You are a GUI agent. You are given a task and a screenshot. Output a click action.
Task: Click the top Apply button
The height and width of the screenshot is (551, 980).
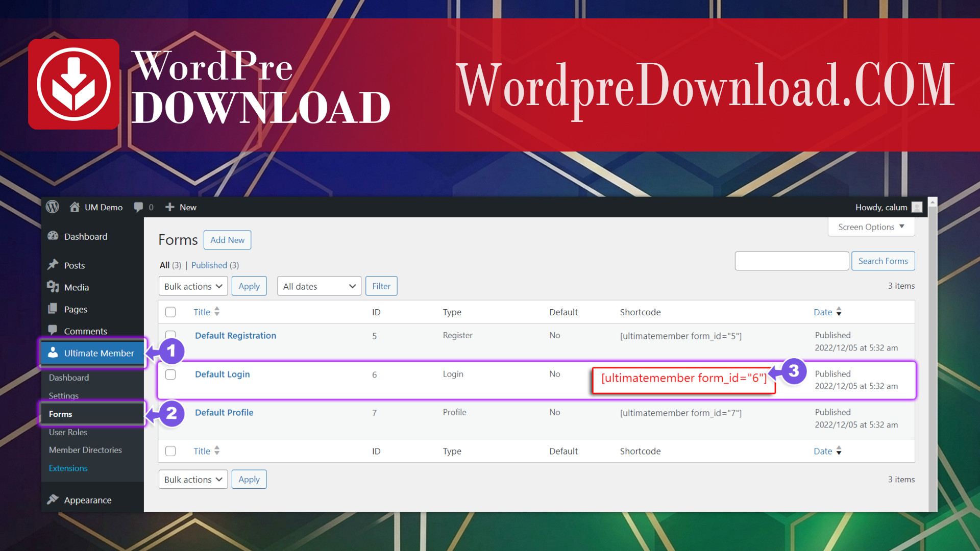(249, 286)
